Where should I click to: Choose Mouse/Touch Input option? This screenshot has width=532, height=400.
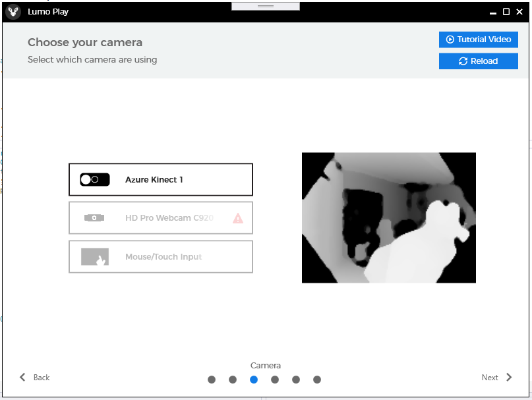pyautogui.click(x=161, y=256)
